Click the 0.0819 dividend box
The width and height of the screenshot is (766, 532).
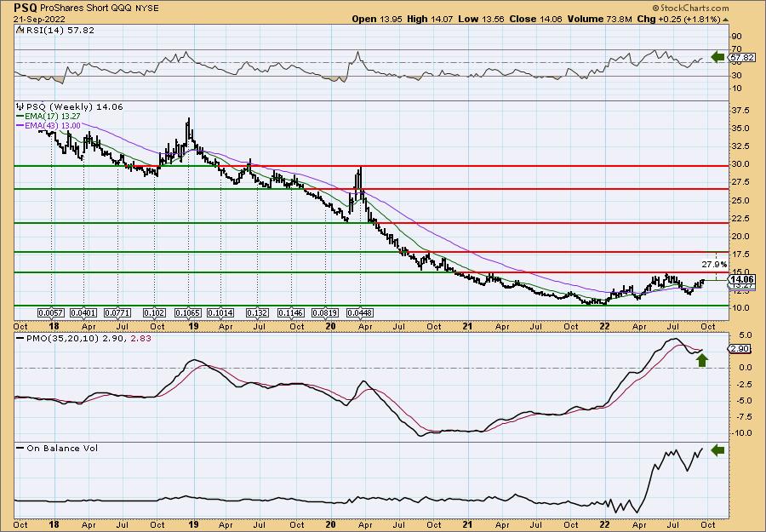click(325, 312)
